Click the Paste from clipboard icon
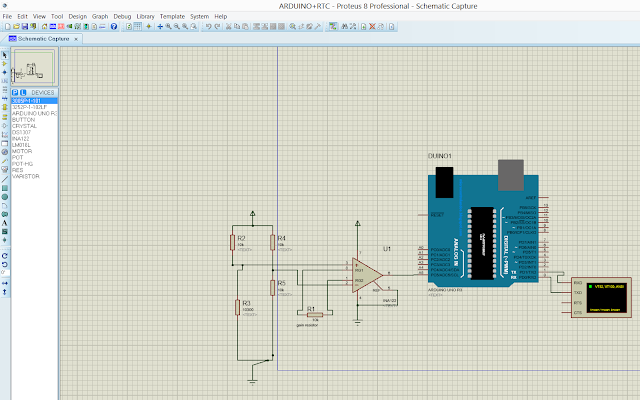Viewport: 640px width, 400px height. pos(245,27)
